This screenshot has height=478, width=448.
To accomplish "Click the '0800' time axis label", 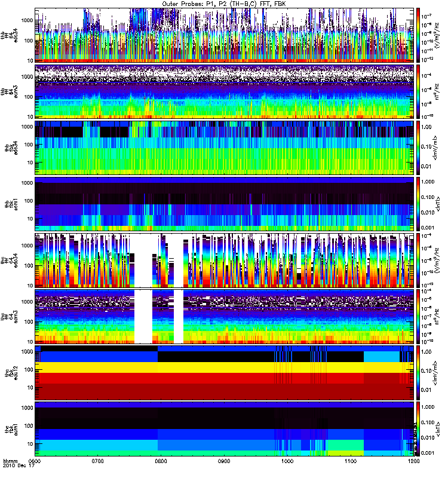I will coord(161,461).
